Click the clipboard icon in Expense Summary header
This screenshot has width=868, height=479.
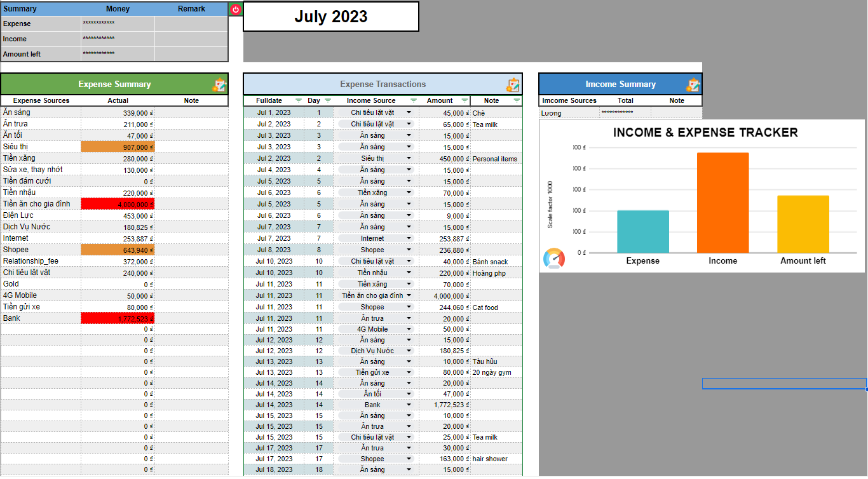219,84
